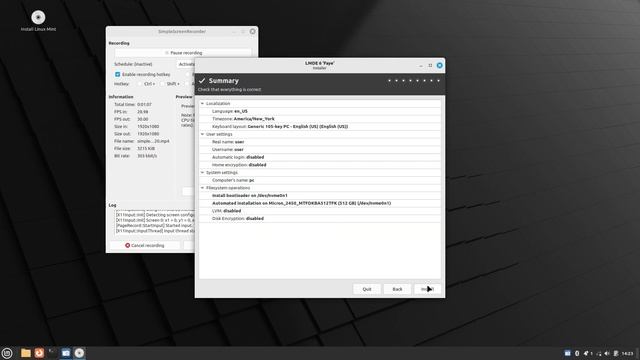Select the Keyboard layout row
640x360 pixels.
tap(320, 127)
